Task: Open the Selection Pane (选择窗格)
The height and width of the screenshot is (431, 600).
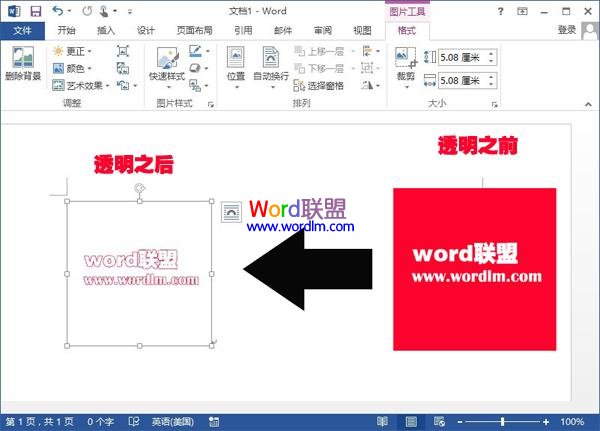Action: click(x=319, y=85)
